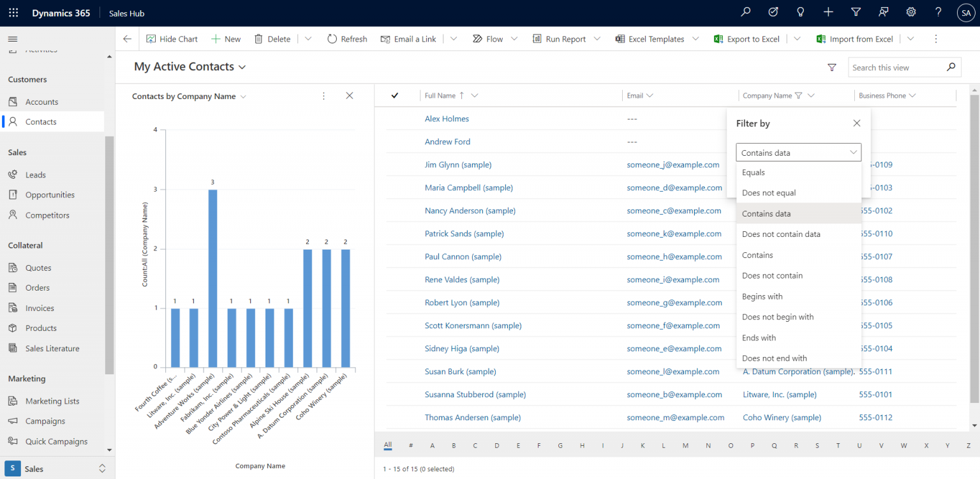Open the My Active Contacts view selector
Image resolution: width=980 pixels, height=479 pixels.
tap(190, 67)
